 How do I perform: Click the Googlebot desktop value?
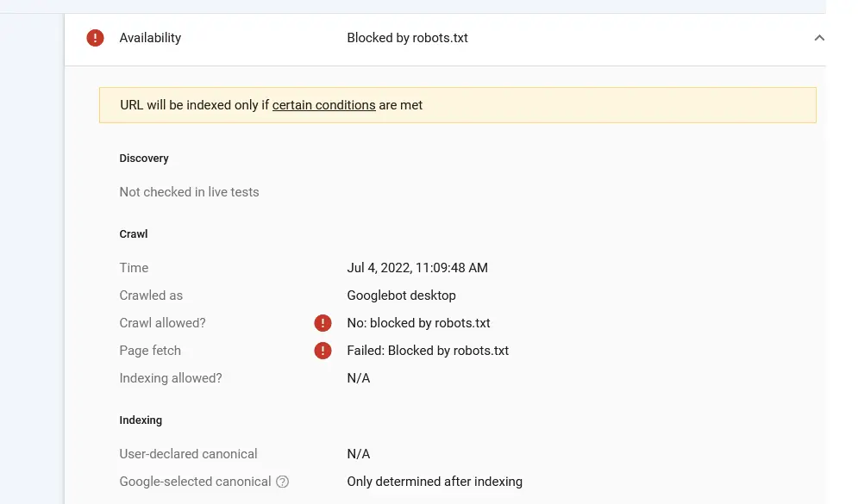[x=401, y=296]
